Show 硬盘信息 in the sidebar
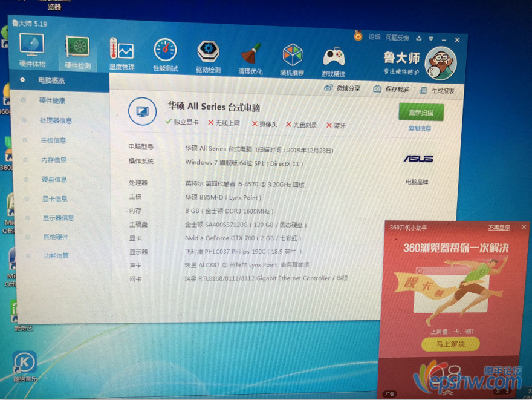The width and height of the screenshot is (532, 400). [x=54, y=179]
